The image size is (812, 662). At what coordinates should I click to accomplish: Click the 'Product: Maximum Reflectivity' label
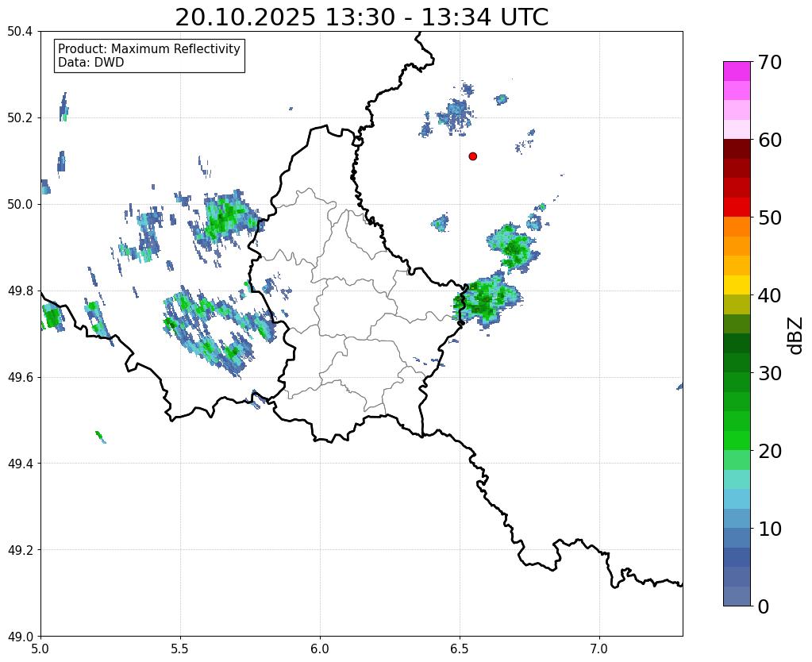click(149, 48)
